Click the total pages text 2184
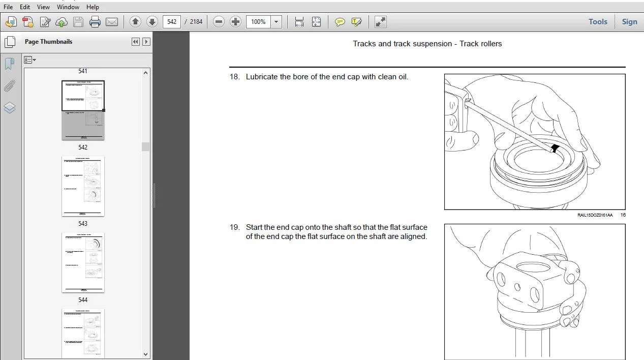 (x=196, y=22)
